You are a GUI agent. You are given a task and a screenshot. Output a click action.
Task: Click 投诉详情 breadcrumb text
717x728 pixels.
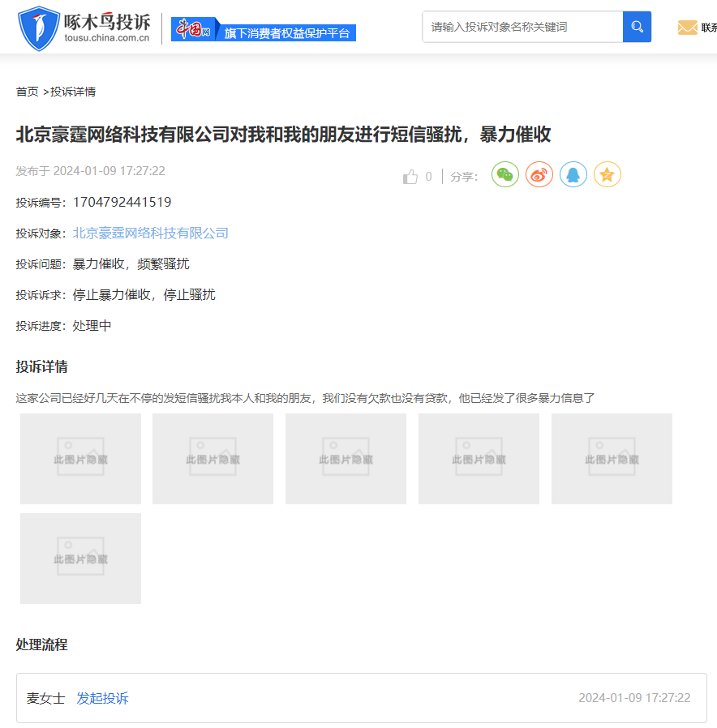coord(73,92)
